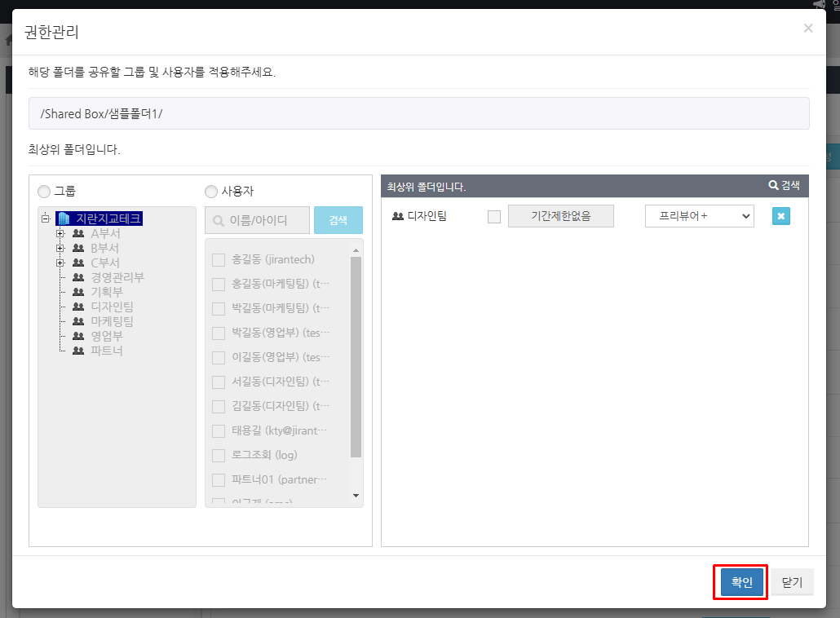The height and width of the screenshot is (618, 840).
Task: Select the 그룹 radio button
Action: coord(44,191)
